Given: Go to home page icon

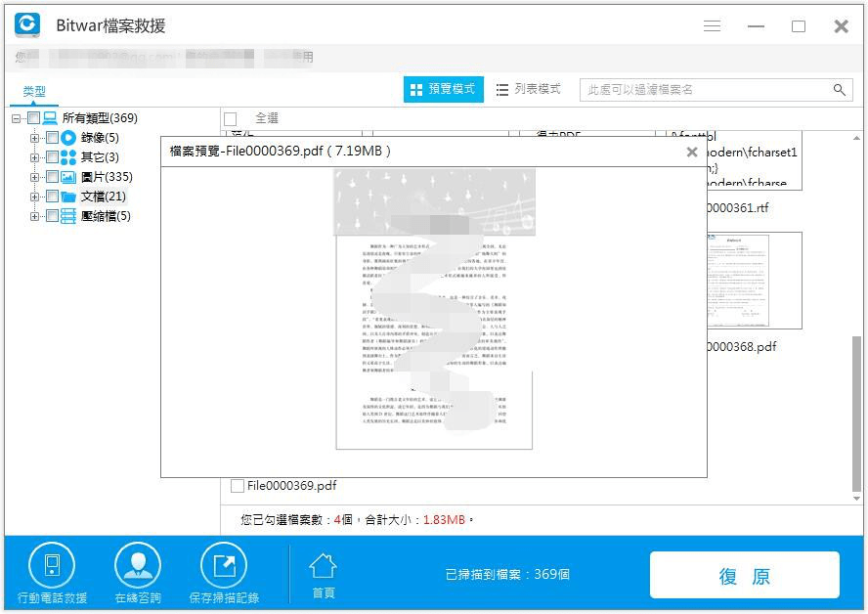Looking at the screenshot, I should click(324, 566).
